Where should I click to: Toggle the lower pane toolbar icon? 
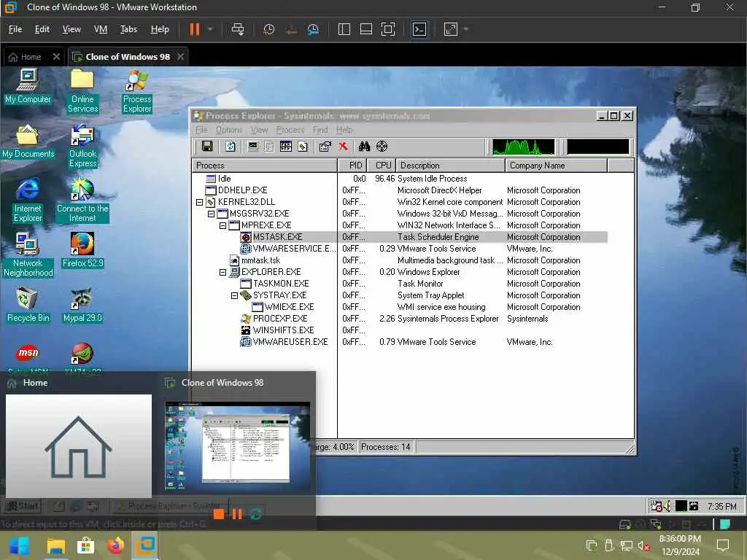(286, 146)
